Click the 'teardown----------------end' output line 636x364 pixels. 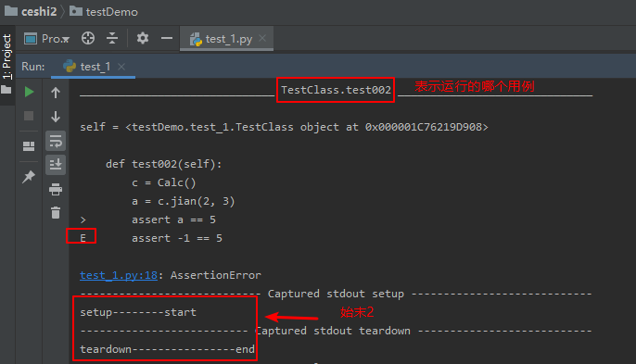pyautogui.click(x=167, y=349)
